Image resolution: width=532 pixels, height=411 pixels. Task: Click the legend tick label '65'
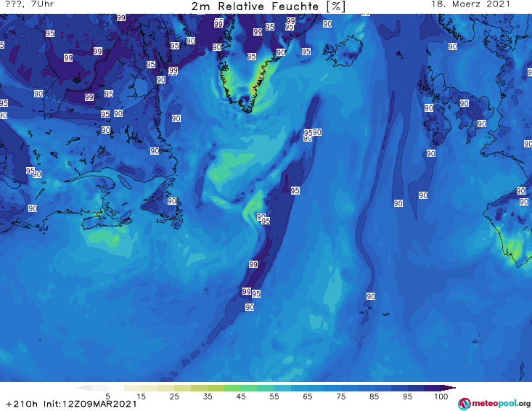pyautogui.click(x=308, y=396)
